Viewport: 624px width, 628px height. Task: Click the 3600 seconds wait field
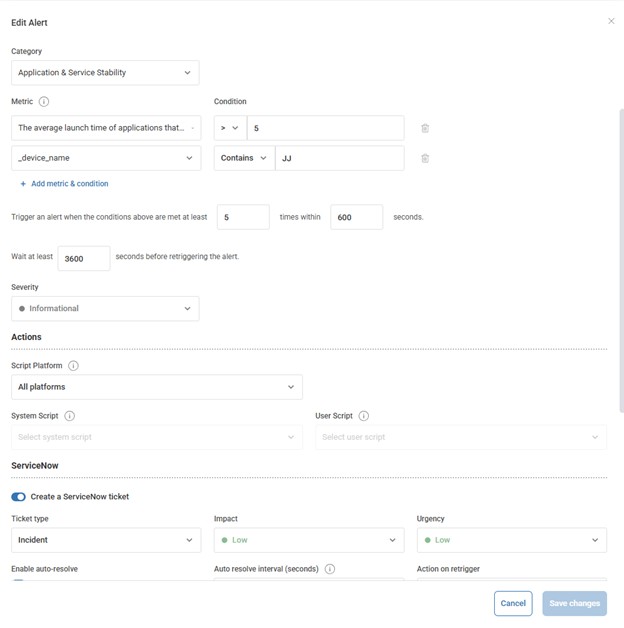tap(84, 258)
